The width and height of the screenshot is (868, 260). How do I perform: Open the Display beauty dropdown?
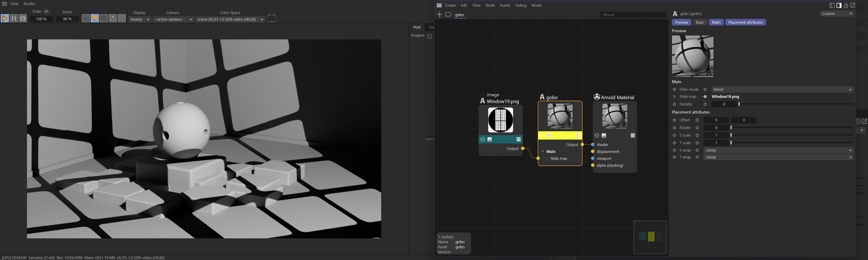coord(140,20)
